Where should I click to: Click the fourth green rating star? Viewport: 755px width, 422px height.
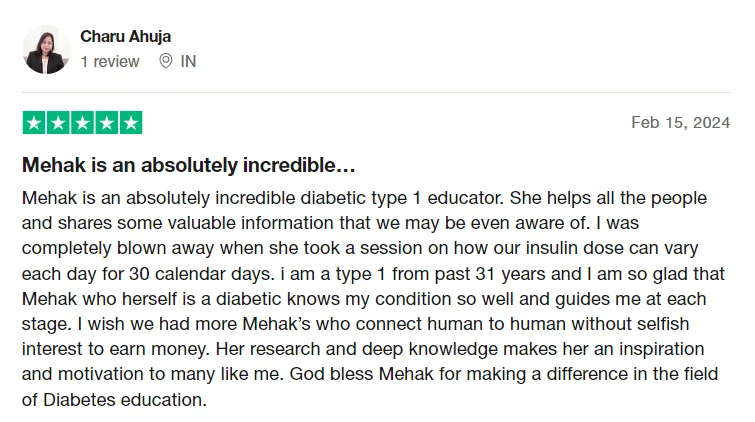(106, 123)
